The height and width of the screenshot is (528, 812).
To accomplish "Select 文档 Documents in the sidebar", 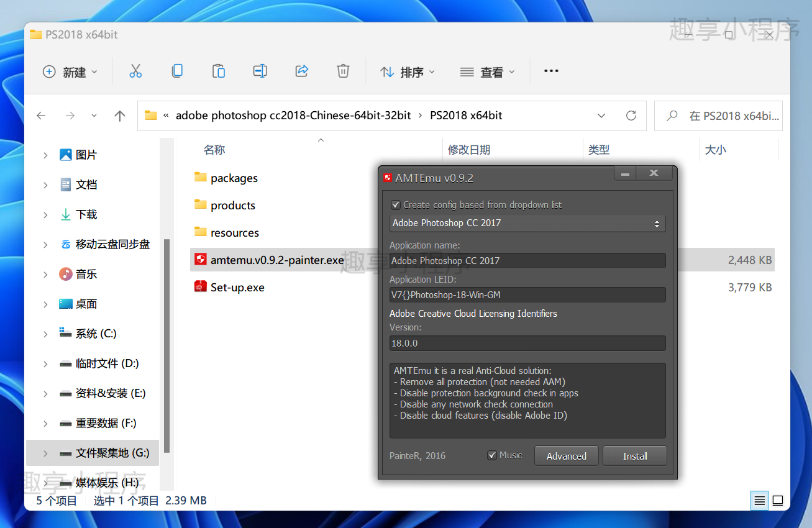I will tap(79, 184).
